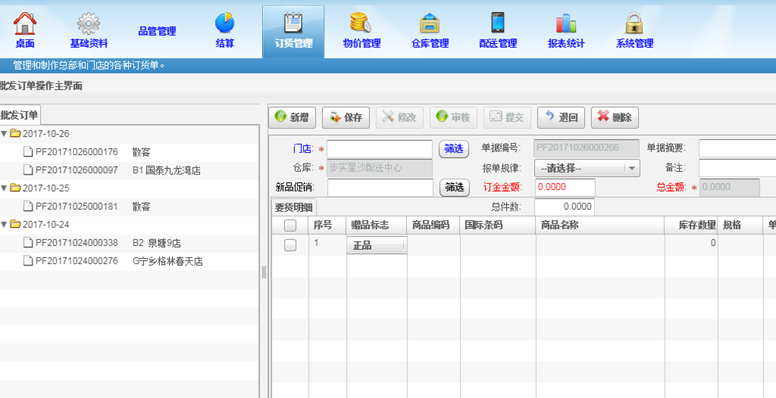Click 筛选 next to 新品促销 field
776x398 pixels.
(x=454, y=188)
